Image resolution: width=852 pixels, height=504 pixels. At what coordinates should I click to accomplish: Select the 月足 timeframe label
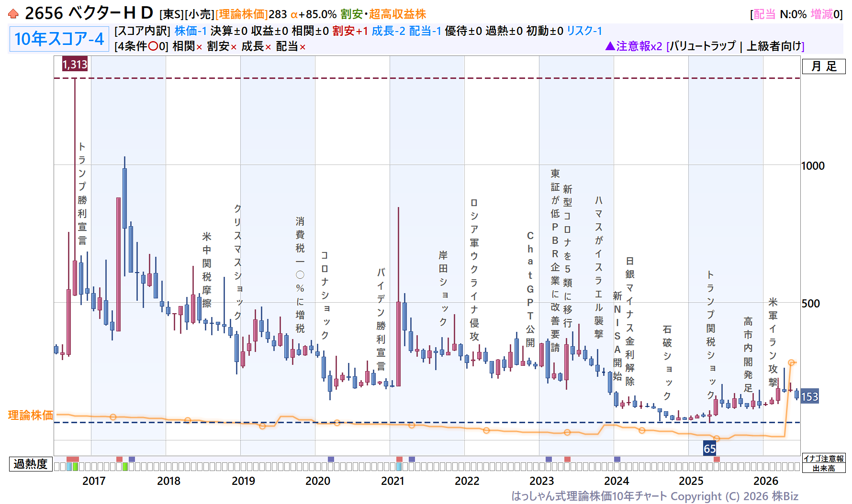824,66
